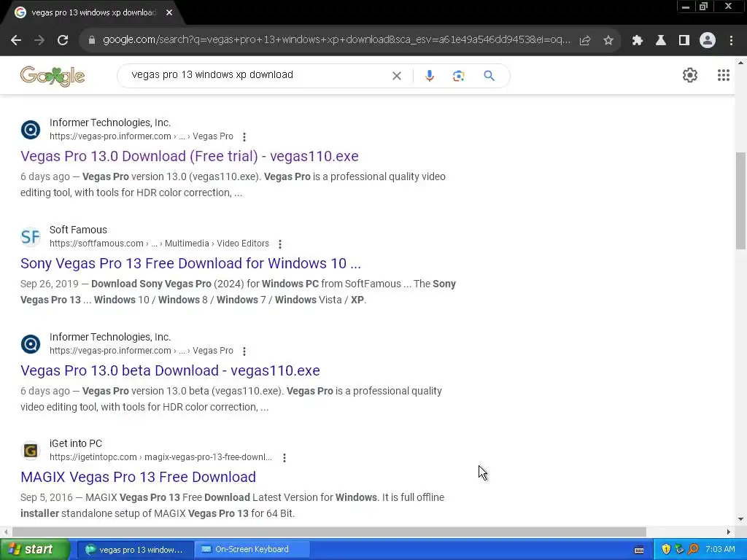The width and height of the screenshot is (747, 560).
Task: Open Vegas Pro 13.0 beta Download result
Action: pyautogui.click(x=170, y=370)
